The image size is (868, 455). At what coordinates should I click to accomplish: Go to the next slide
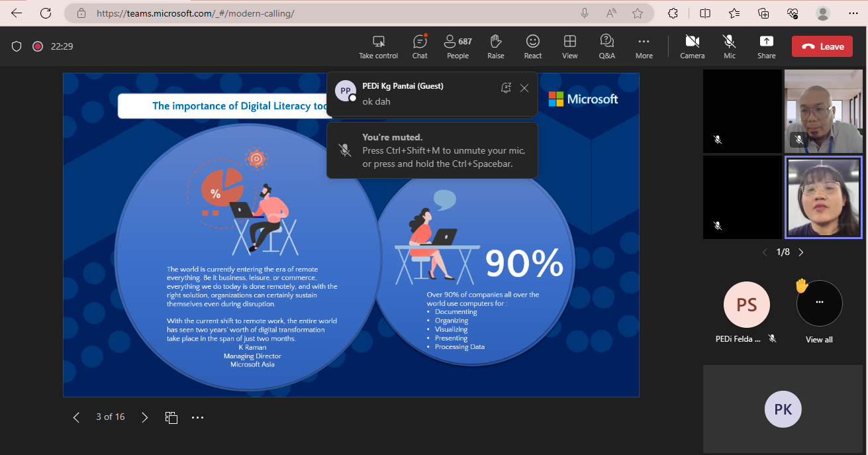click(x=144, y=417)
